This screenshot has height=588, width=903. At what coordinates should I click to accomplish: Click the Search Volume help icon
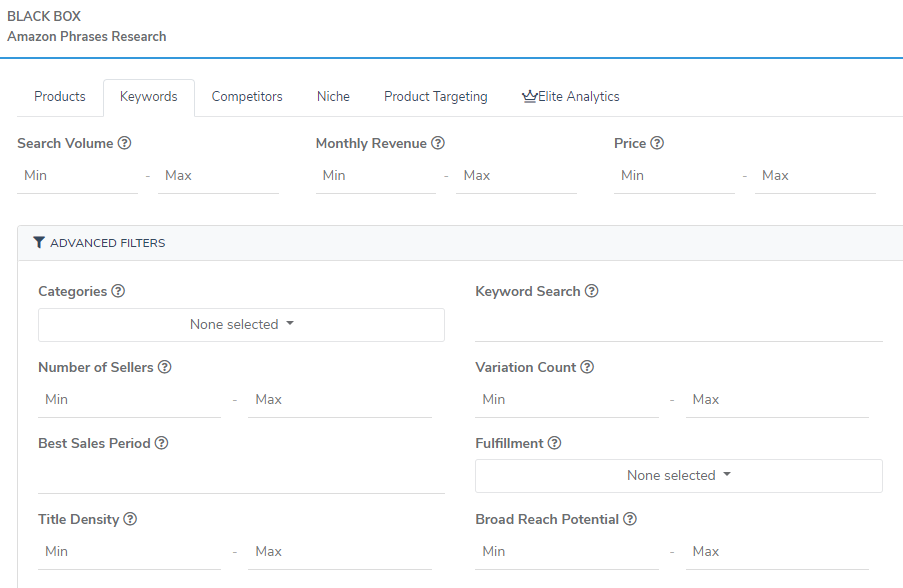(x=125, y=143)
